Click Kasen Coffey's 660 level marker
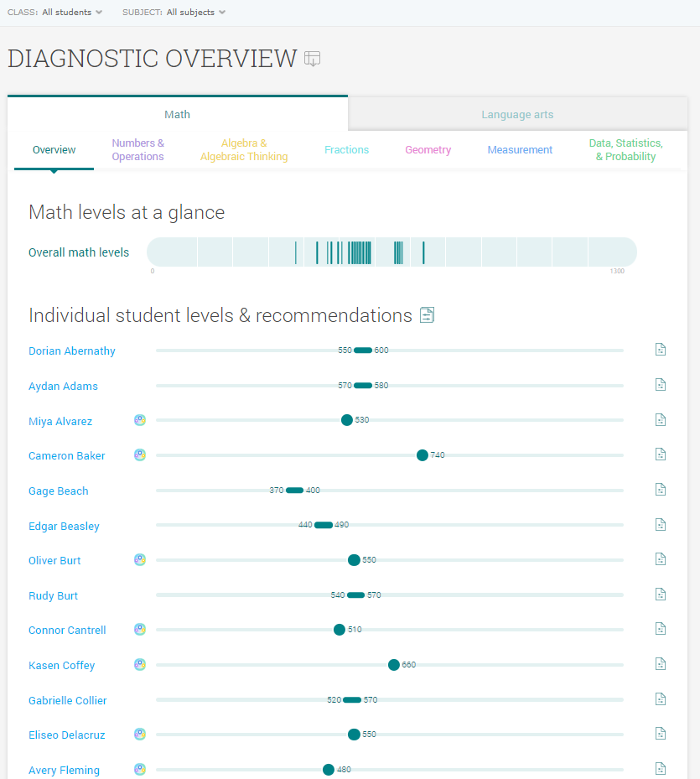700x779 pixels. tap(394, 665)
